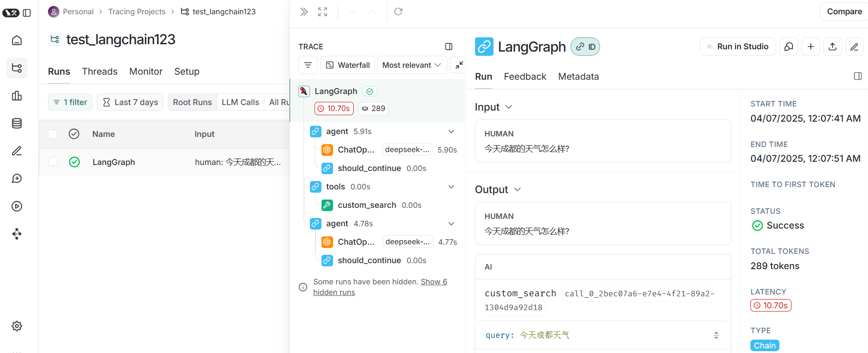Select the Run tab in details

484,76
